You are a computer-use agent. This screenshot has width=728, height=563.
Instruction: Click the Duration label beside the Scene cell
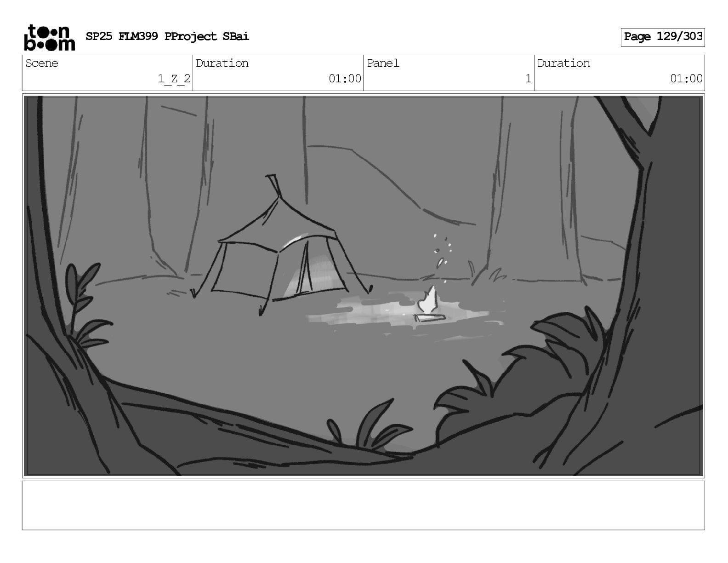tap(222, 63)
